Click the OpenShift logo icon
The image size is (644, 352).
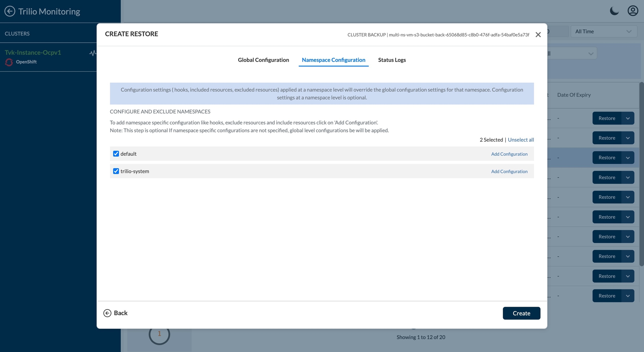[9, 62]
